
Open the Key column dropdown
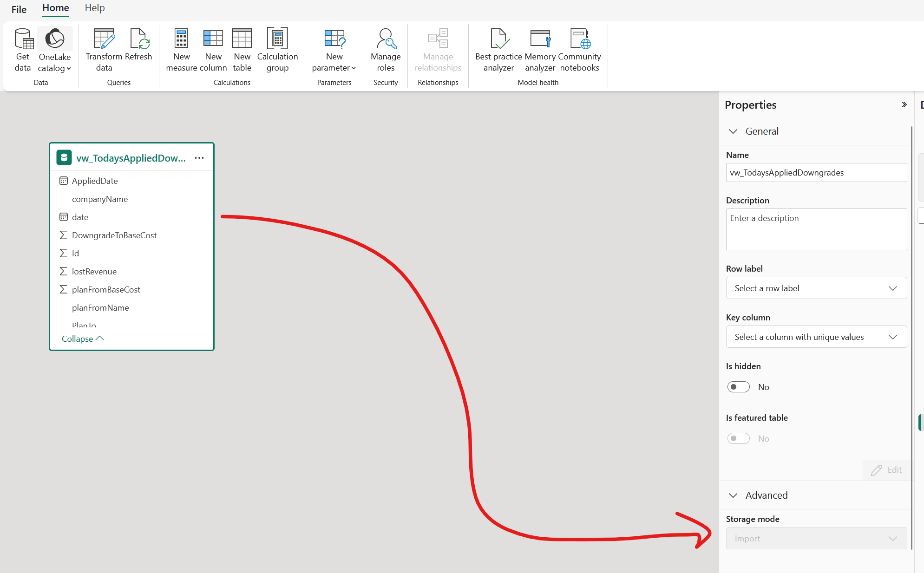[x=816, y=337]
